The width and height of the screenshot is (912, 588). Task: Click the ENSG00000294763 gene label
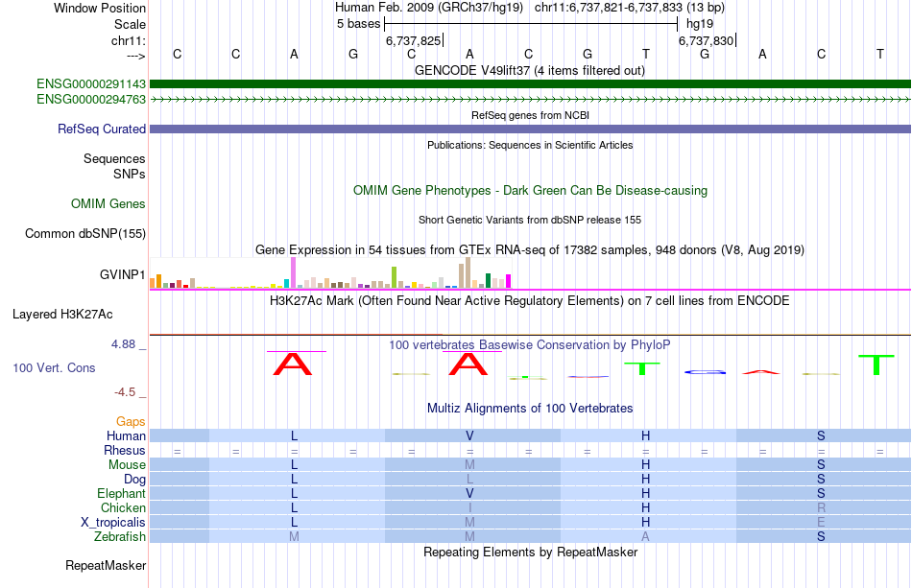91,100
